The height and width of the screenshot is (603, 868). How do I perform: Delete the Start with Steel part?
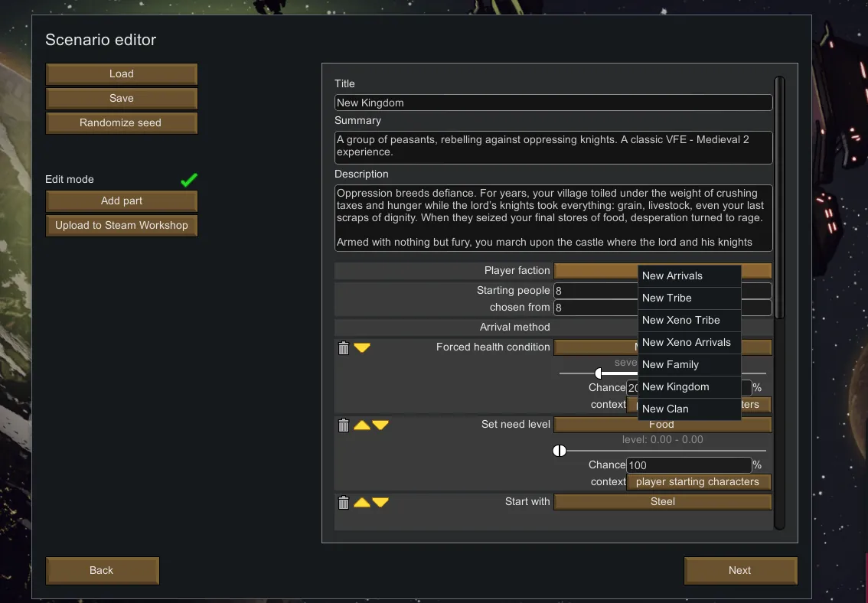[344, 503]
